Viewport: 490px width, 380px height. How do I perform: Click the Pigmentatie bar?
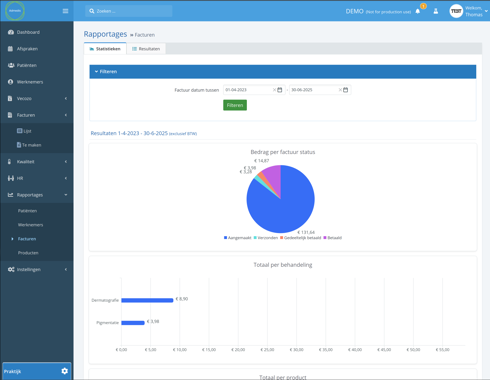pos(133,323)
